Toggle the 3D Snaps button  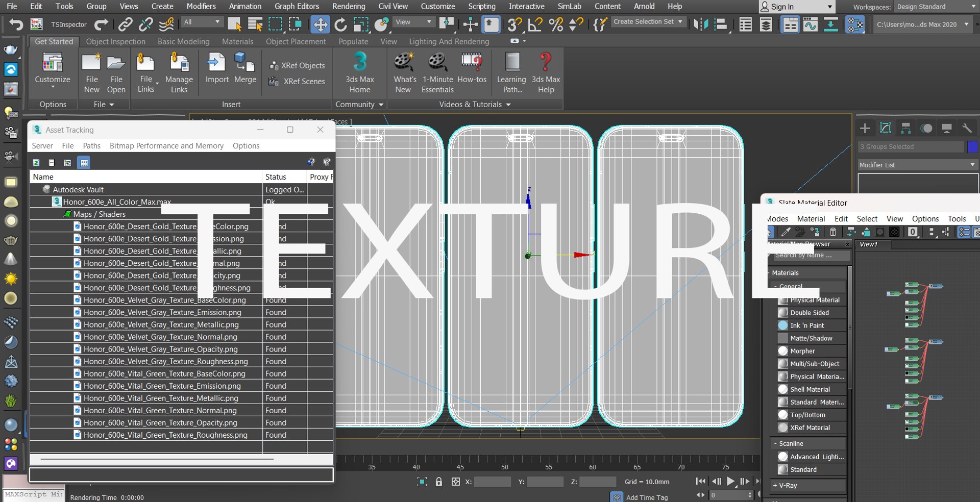[514, 24]
